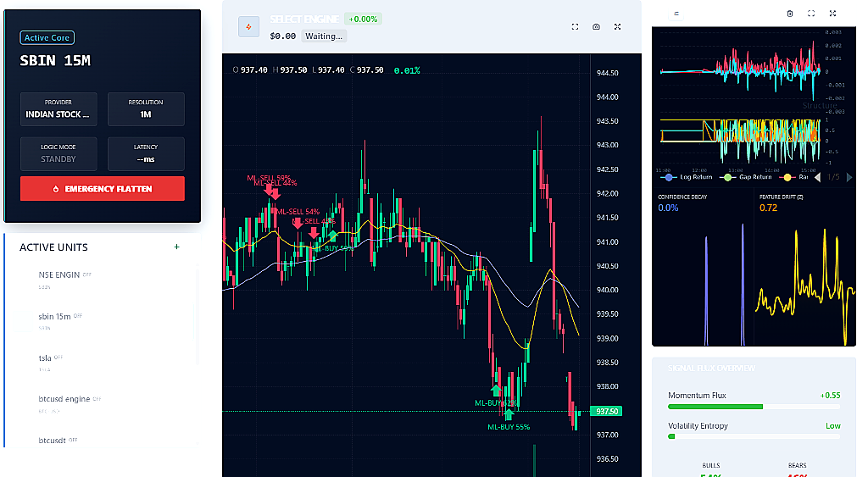Click the Volatility Entropy Low value

click(x=832, y=425)
